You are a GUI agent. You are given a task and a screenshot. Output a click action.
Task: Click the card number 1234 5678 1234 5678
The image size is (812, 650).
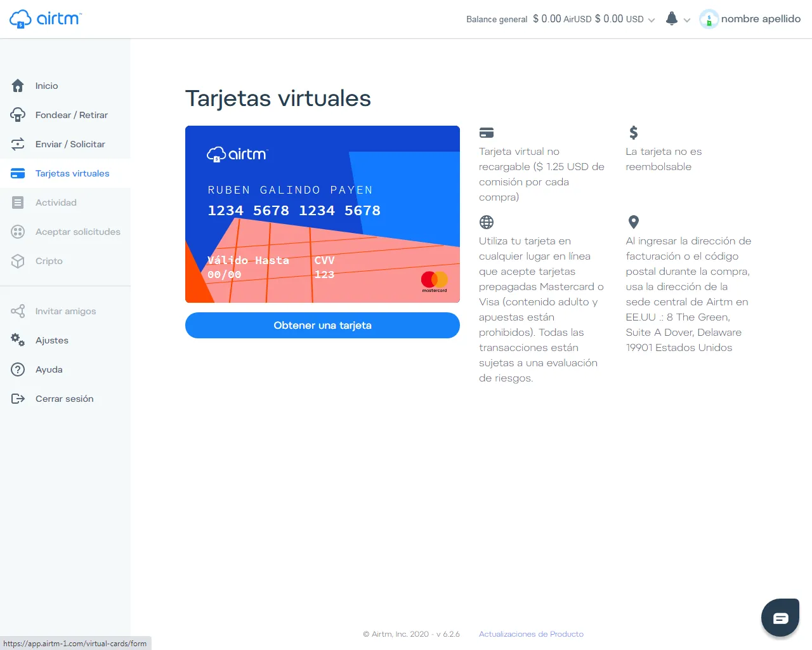(x=294, y=211)
